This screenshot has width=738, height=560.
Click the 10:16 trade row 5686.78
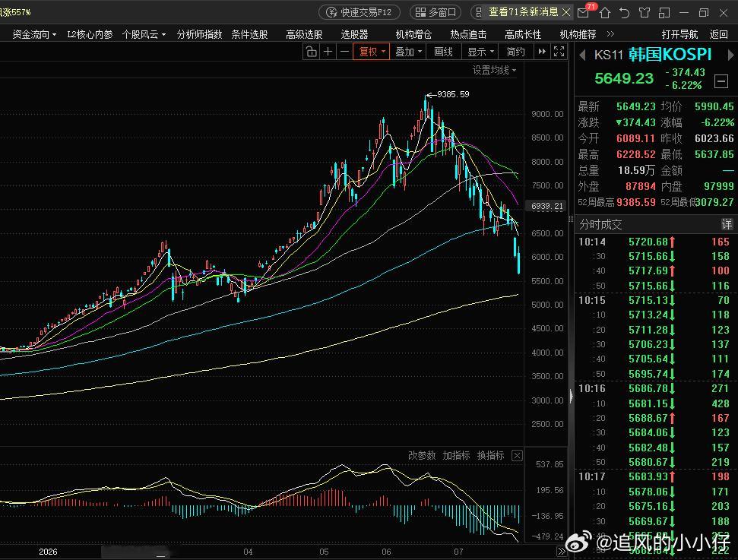[x=654, y=389]
